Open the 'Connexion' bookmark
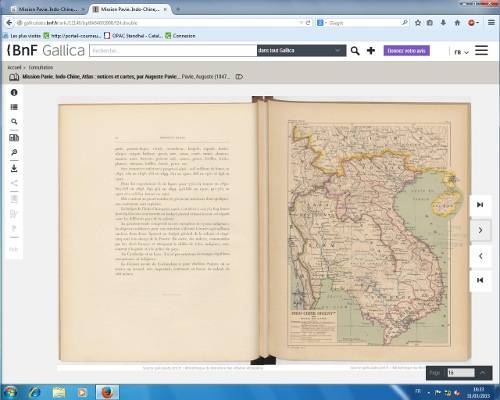This screenshot has height=400, width=500. [x=180, y=36]
